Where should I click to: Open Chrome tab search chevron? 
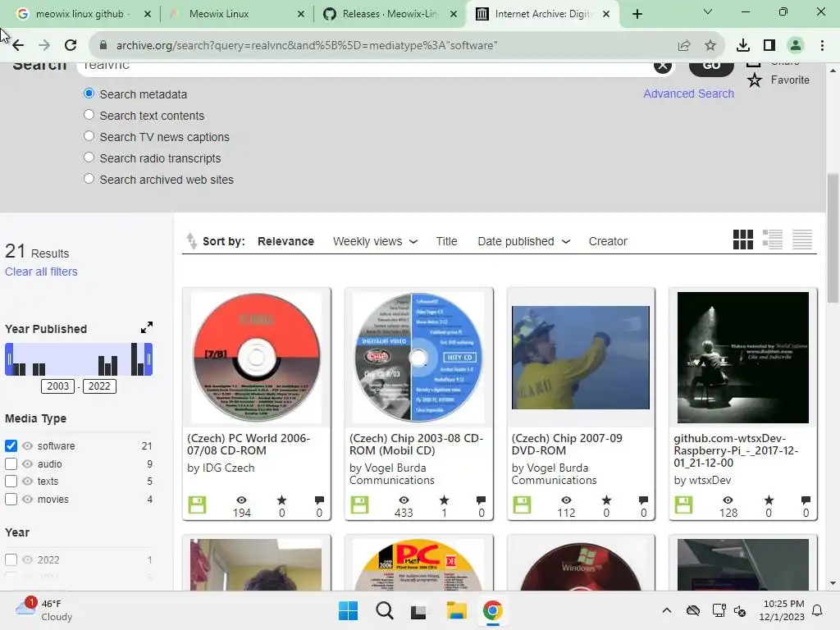(708, 11)
